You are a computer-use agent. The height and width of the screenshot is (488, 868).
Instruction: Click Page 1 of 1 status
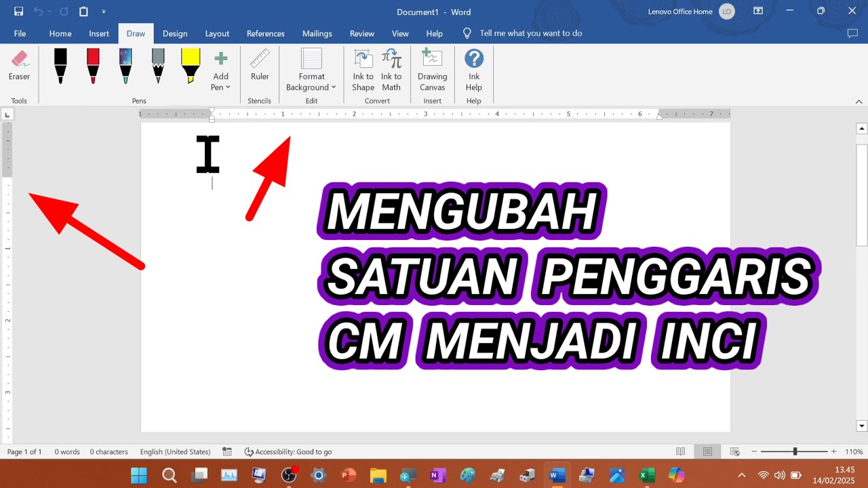click(x=24, y=451)
